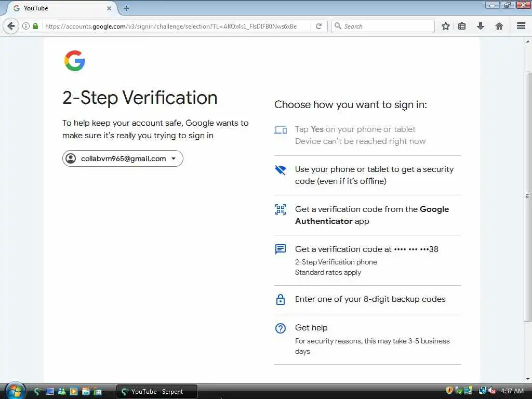The image size is (532, 399).
Task: Click the SMS message icon
Action: click(281, 249)
